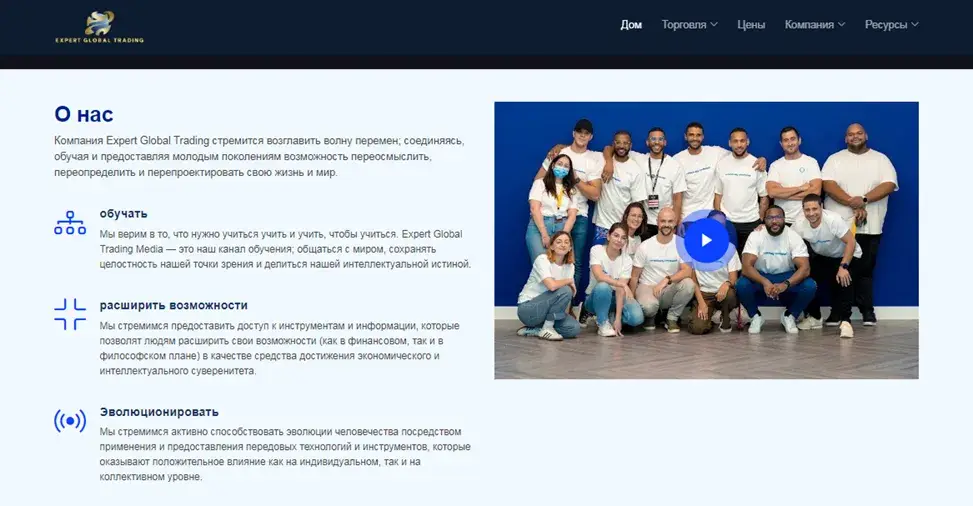Open the Торговля menu
The height and width of the screenshot is (506, 973).
[x=684, y=25]
